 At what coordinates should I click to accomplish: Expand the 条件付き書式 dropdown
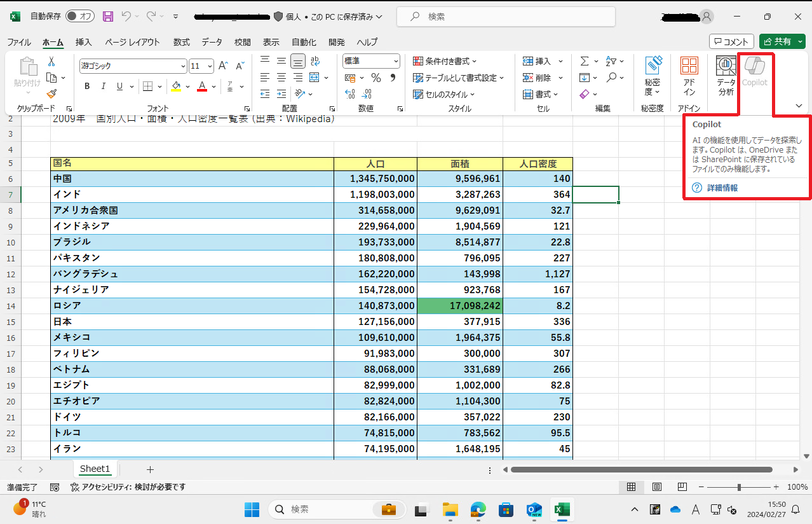pos(445,61)
